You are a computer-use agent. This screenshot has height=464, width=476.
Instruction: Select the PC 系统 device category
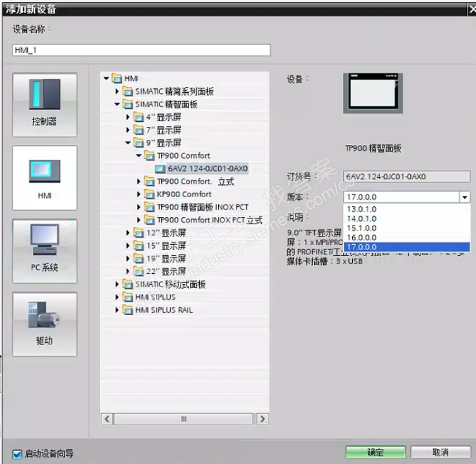[45, 251]
